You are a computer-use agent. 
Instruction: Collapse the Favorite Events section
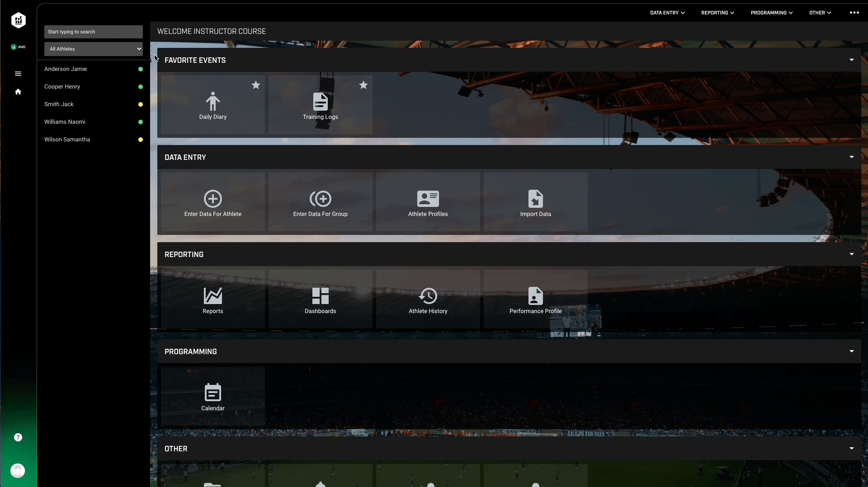click(851, 60)
